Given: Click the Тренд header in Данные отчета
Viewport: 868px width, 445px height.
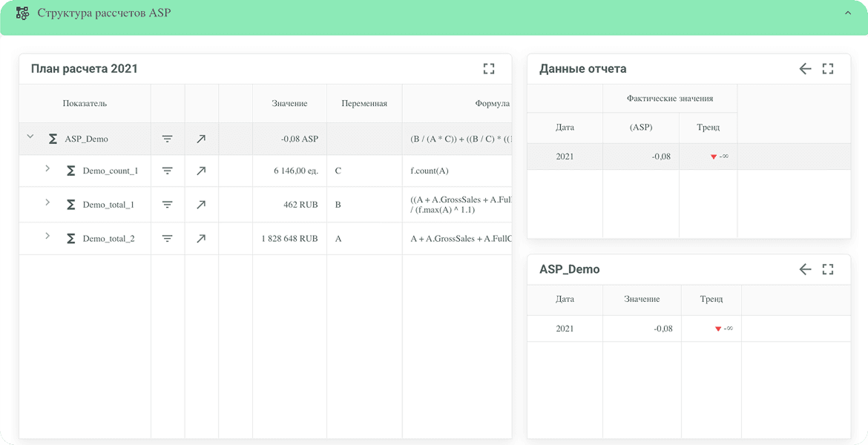Looking at the screenshot, I should (708, 128).
